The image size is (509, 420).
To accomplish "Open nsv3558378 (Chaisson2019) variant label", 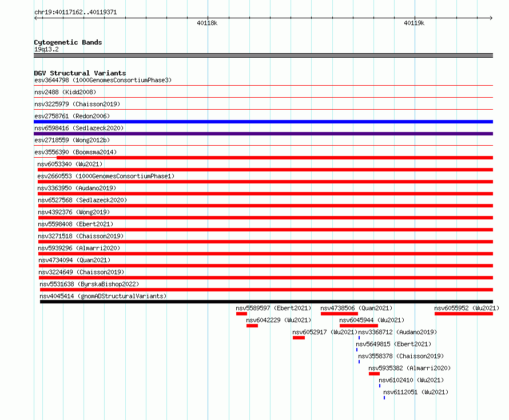I will (x=401, y=356).
